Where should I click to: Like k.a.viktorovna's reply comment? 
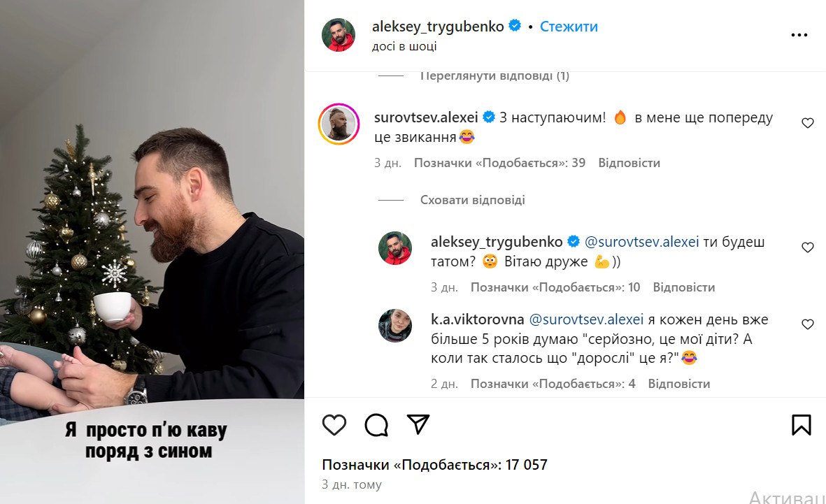click(x=808, y=324)
